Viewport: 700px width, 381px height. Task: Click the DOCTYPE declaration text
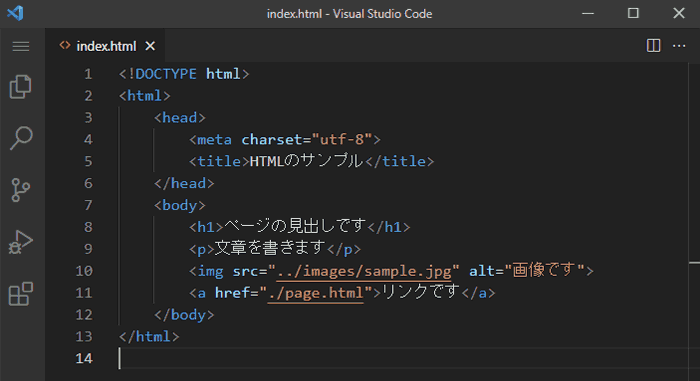pyautogui.click(x=183, y=74)
